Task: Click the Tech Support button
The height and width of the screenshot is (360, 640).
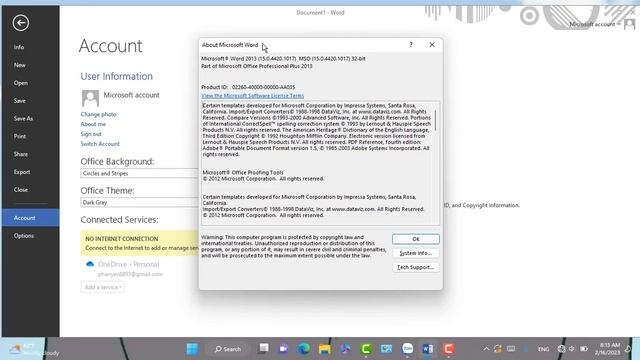Action: click(416, 267)
